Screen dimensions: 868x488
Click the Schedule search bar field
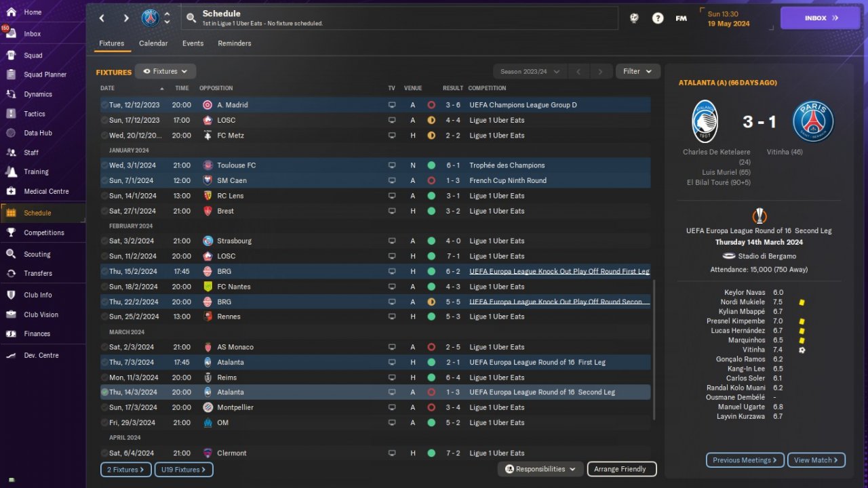399,18
